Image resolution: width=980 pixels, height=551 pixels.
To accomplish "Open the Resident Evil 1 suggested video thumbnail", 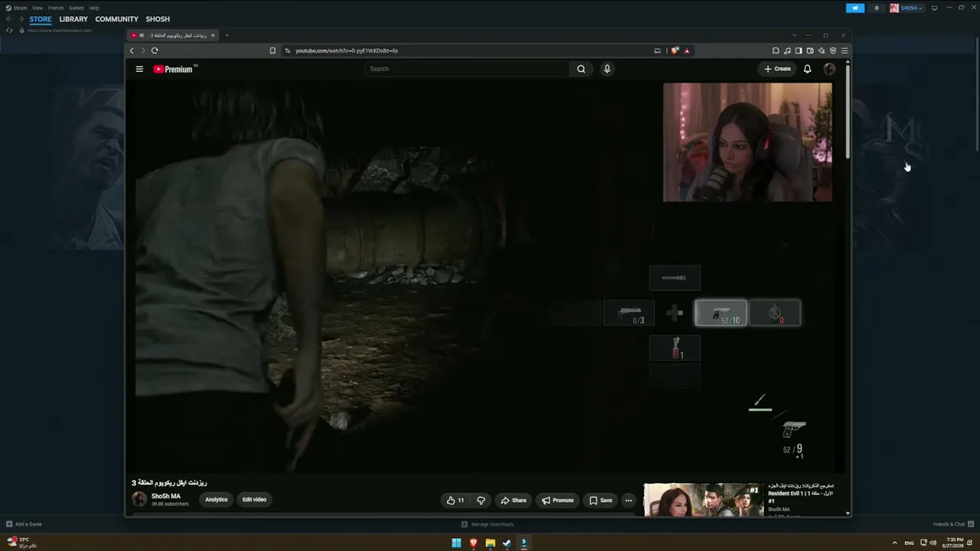I will tap(704, 500).
